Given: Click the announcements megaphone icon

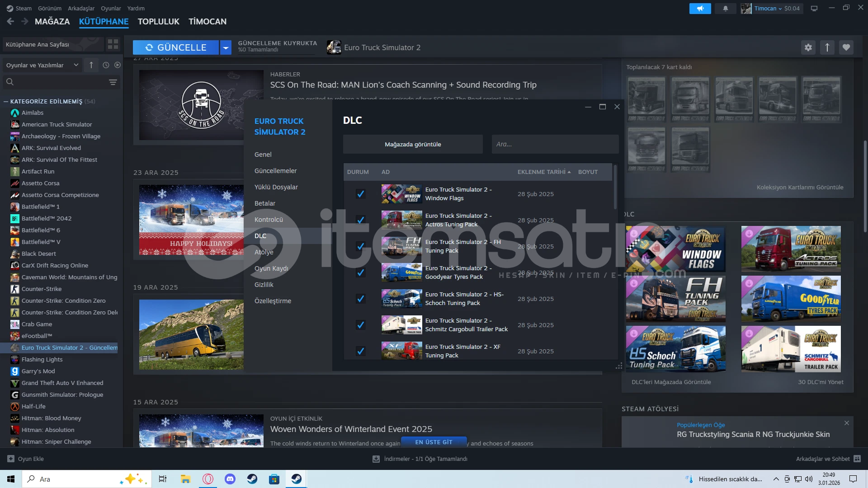Looking at the screenshot, I should [x=700, y=9].
